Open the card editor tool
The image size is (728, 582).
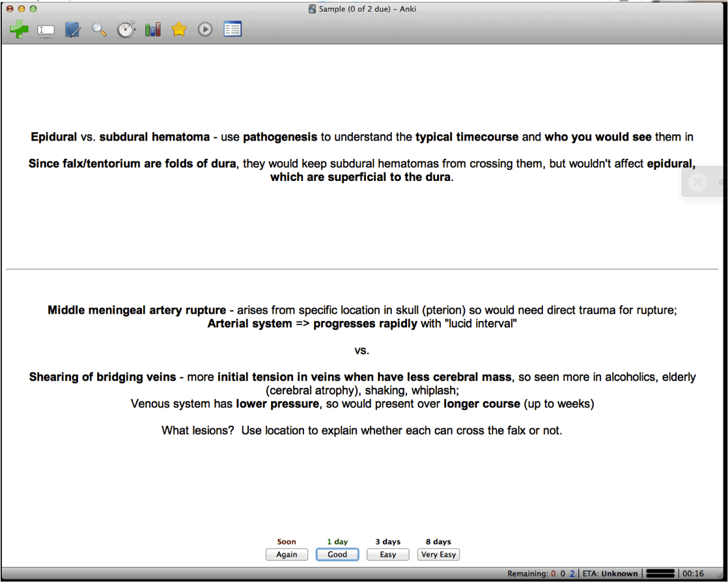[46, 29]
